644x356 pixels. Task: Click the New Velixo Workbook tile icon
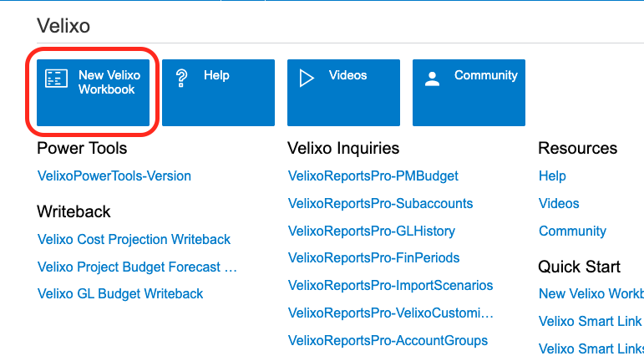pos(56,78)
